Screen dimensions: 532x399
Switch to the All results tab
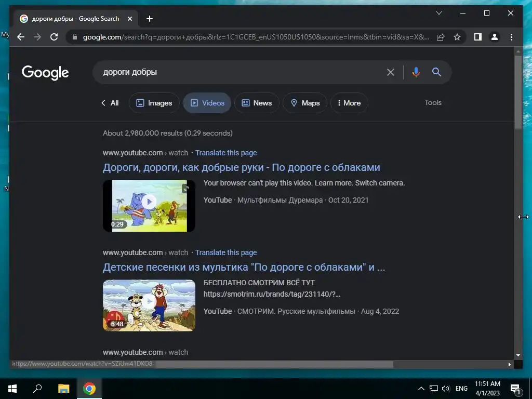(110, 103)
